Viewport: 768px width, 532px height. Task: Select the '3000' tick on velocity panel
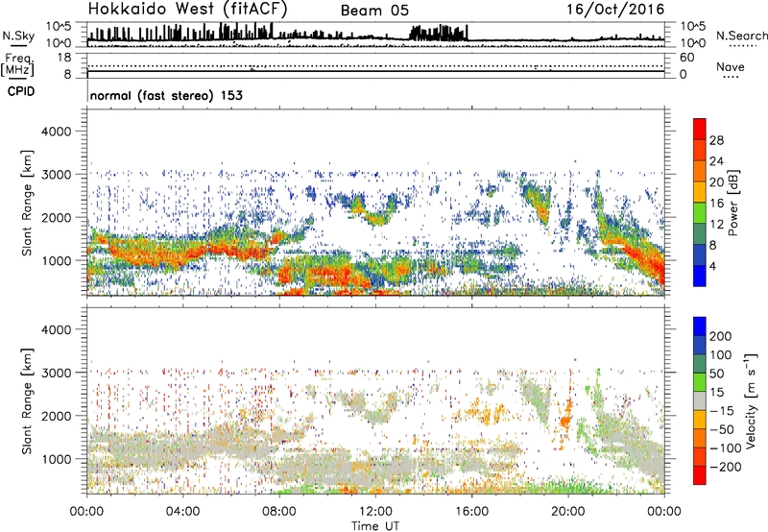57,373
